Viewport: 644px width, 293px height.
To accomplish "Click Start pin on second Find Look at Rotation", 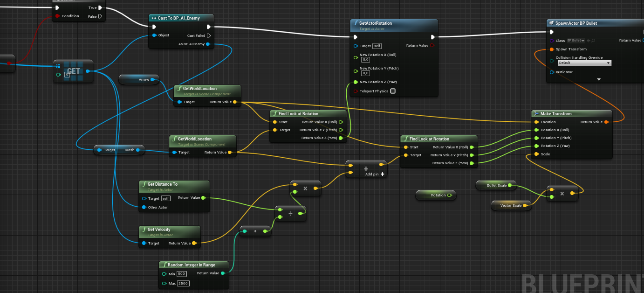I will [405, 147].
